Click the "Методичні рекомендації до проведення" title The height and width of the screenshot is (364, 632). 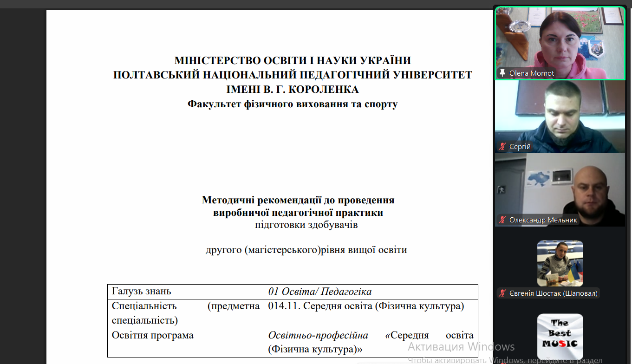click(298, 200)
